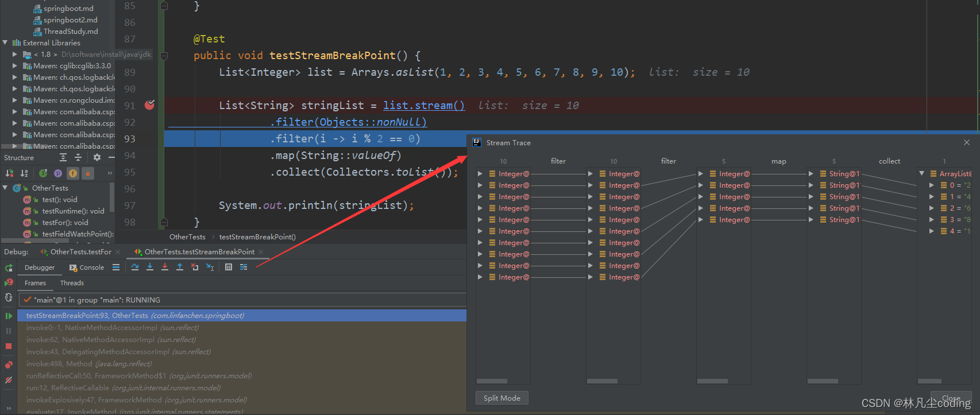This screenshot has height=415, width=980.
Task: Stop debugging with the red square
Action: (9, 346)
